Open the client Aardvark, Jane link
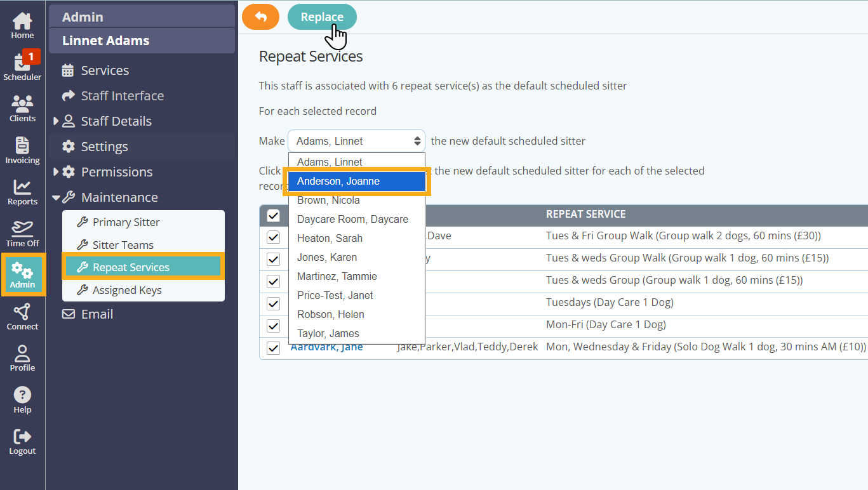The width and height of the screenshot is (868, 490). [x=326, y=347]
